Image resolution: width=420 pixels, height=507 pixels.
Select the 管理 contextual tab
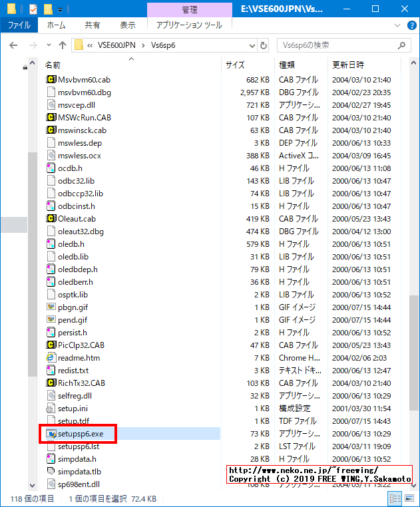click(190, 10)
